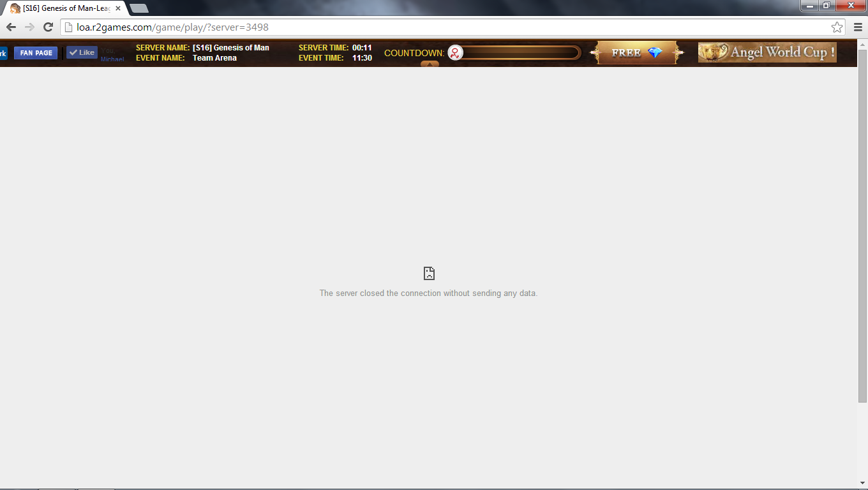The image size is (868, 490).
Task: Click the blue diamond on FREE banner
Action: pyautogui.click(x=655, y=53)
